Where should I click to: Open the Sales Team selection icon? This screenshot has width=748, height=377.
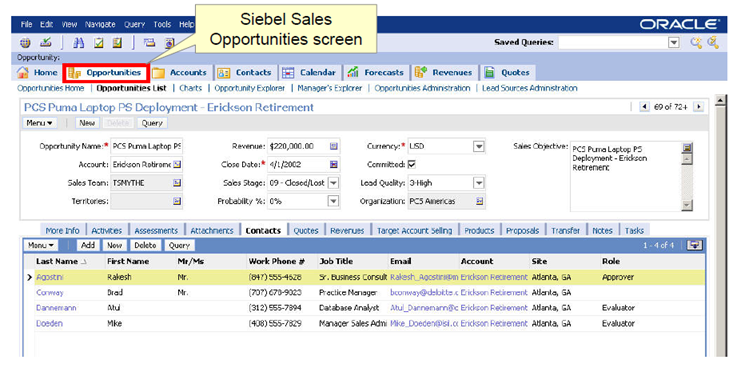coord(177,183)
